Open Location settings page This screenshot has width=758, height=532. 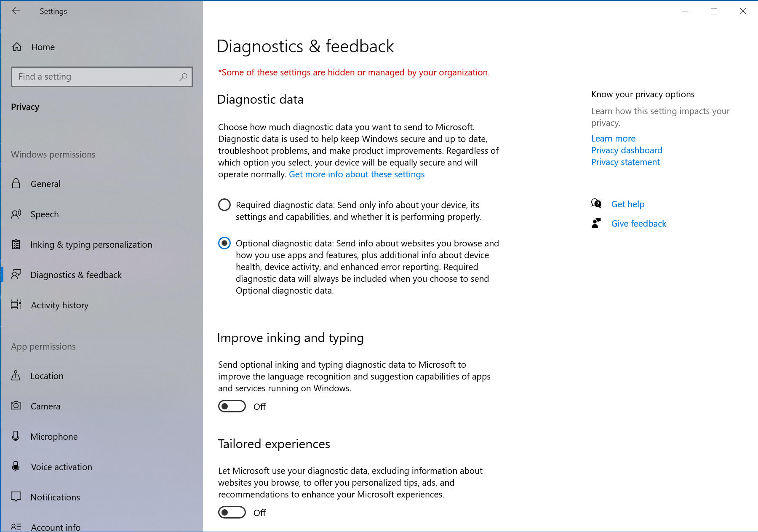point(47,376)
